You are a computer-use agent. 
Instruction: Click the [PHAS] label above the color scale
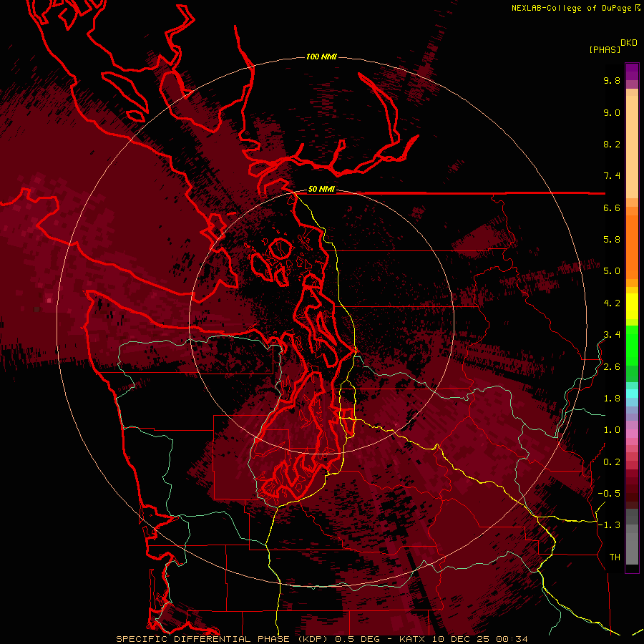[x=605, y=49]
